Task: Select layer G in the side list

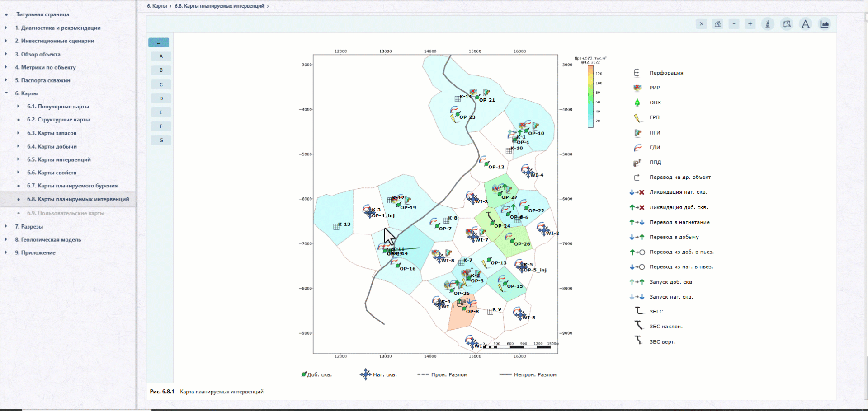Action: point(161,140)
